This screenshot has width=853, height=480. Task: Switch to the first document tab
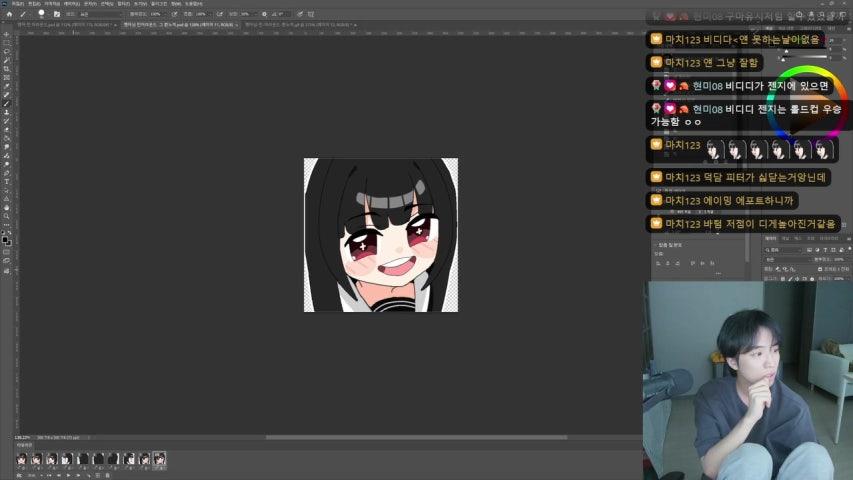(66, 24)
